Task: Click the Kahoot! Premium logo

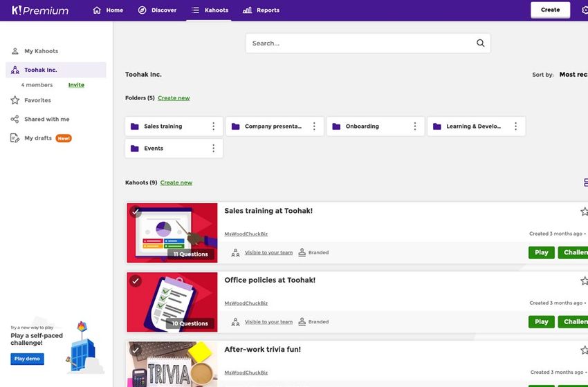Action: coord(39,10)
